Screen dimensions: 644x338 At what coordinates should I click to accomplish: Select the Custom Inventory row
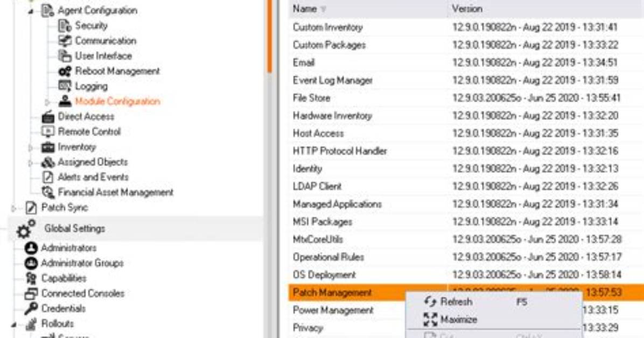pos(466,27)
